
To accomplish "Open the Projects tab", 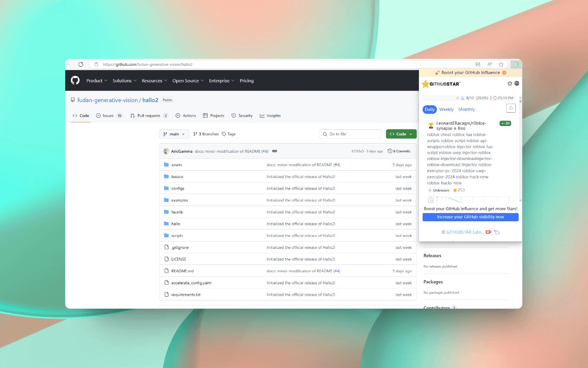I will tap(214, 115).
